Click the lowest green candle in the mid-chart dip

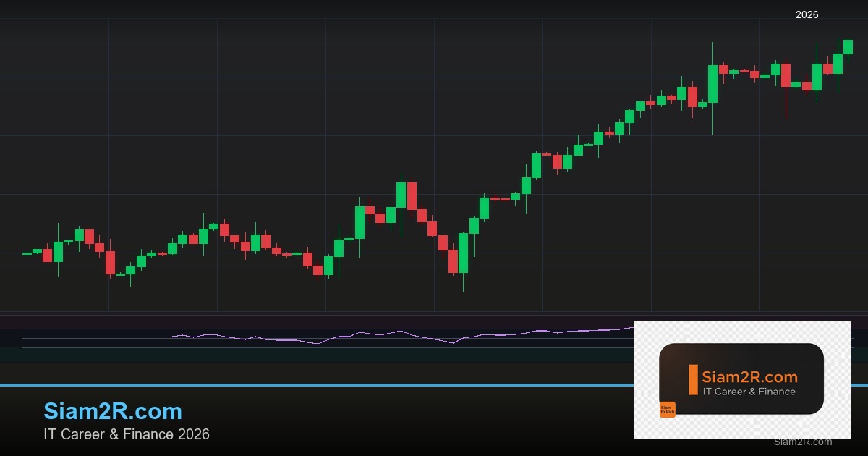(x=463, y=253)
